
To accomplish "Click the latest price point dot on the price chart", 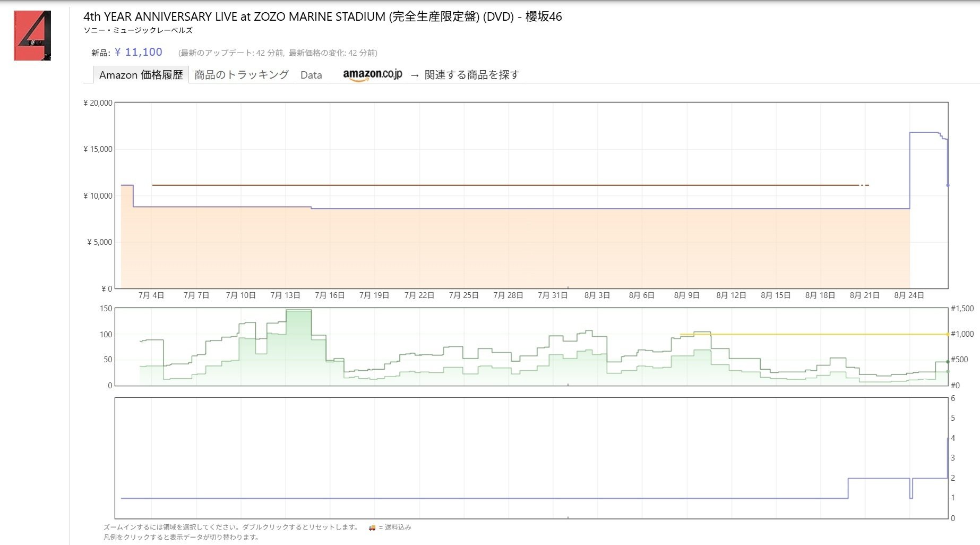I will click(x=948, y=185).
